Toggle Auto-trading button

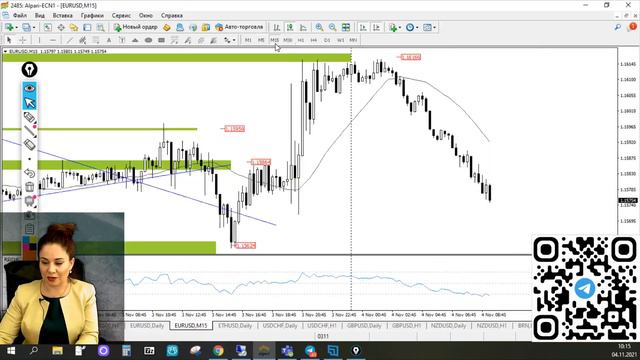coord(240,27)
